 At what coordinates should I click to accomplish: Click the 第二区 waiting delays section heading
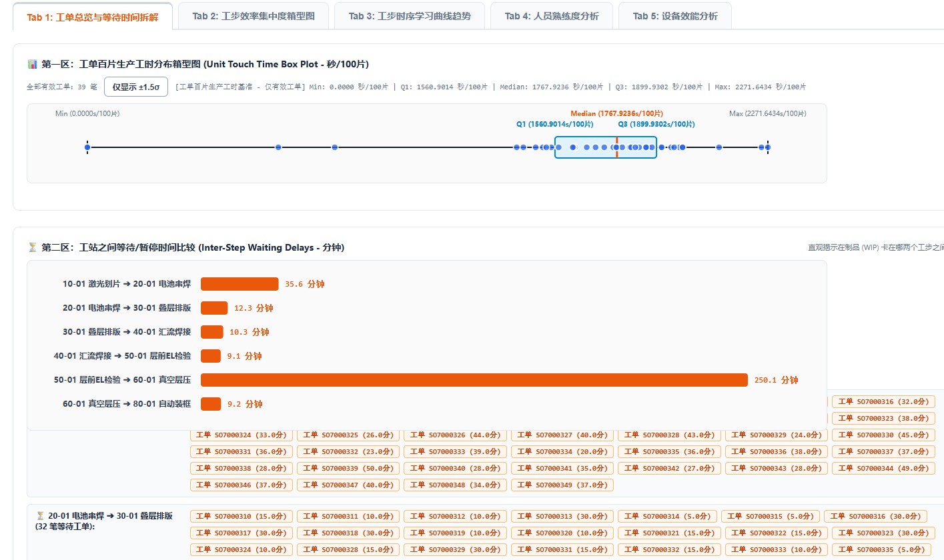185,248
